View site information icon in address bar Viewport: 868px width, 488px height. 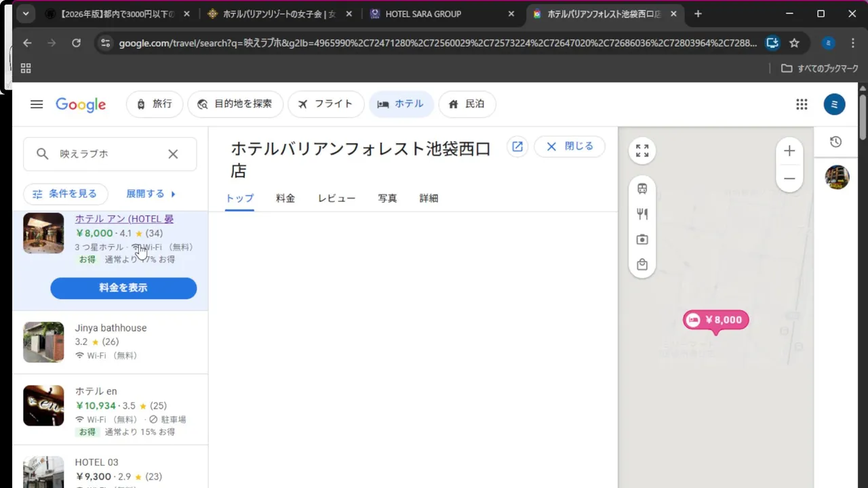(104, 43)
